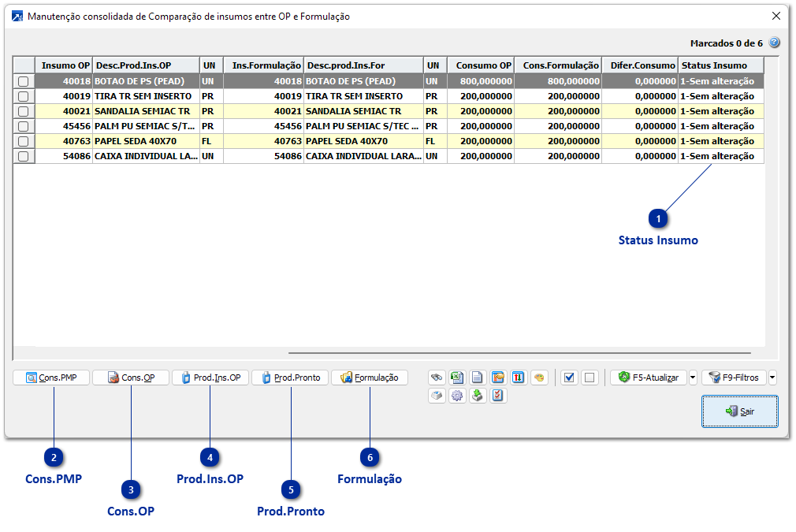Open the Cons.PMP button
Viewport: 796px width, 532px height.
pyautogui.click(x=51, y=378)
